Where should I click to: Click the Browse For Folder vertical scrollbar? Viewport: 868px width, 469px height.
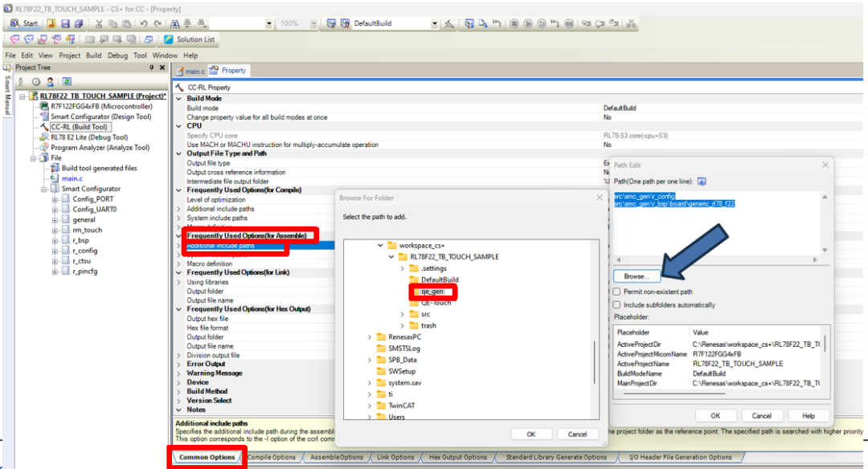tap(595, 362)
